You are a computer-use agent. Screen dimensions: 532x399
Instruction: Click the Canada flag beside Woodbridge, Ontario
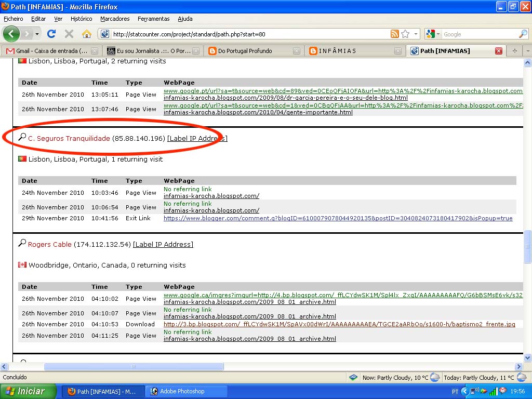click(x=22, y=264)
